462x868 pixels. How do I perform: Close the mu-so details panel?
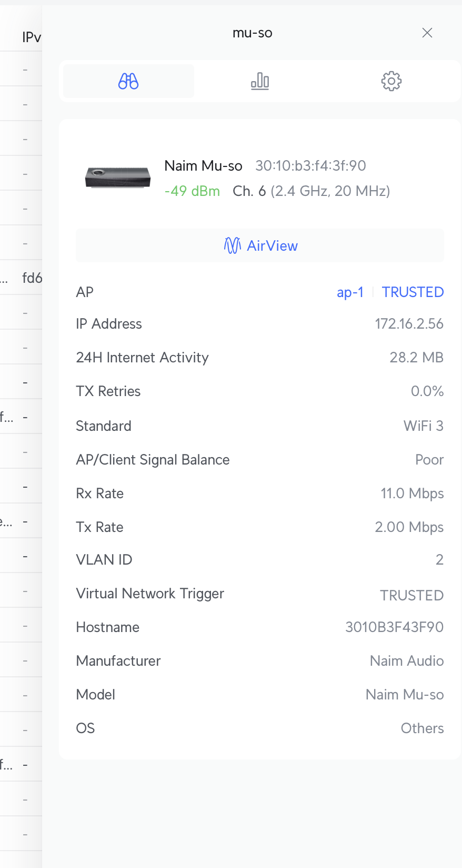427,33
